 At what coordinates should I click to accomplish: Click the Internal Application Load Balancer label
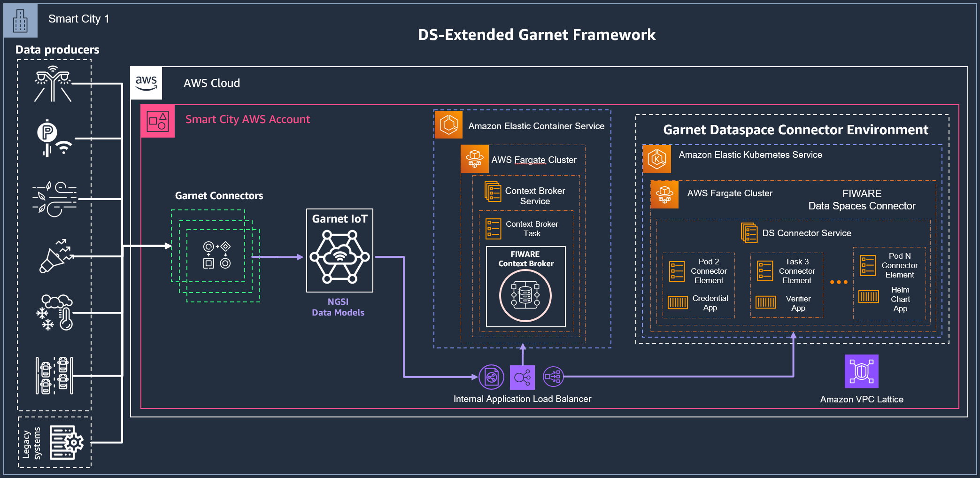coord(522,399)
